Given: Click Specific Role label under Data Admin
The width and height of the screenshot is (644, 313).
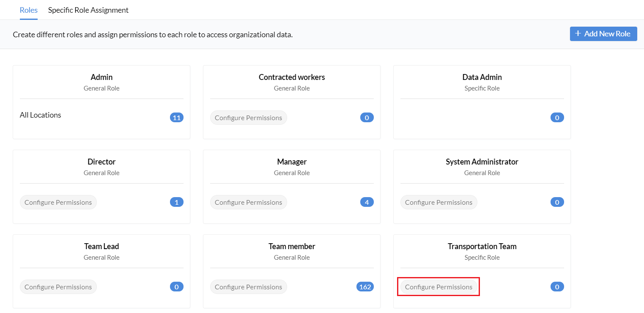Looking at the screenshot, I should (482, 88).
